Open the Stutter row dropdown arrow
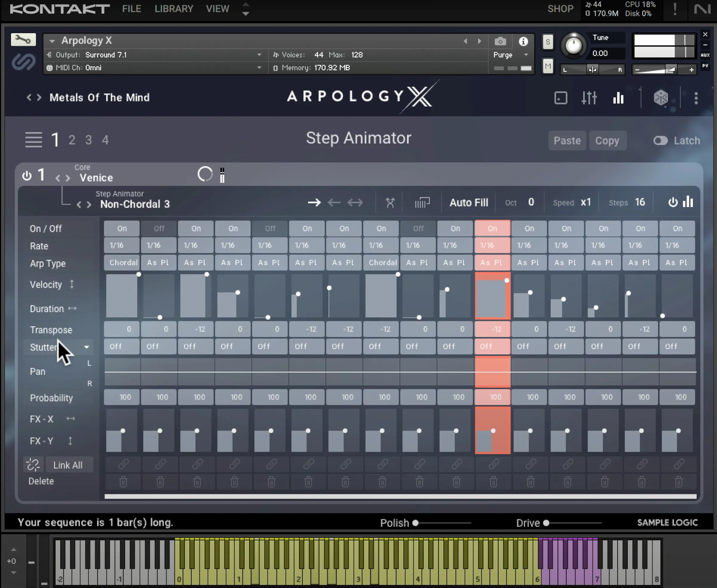This screenshot has height=588, width=717. 86,347
